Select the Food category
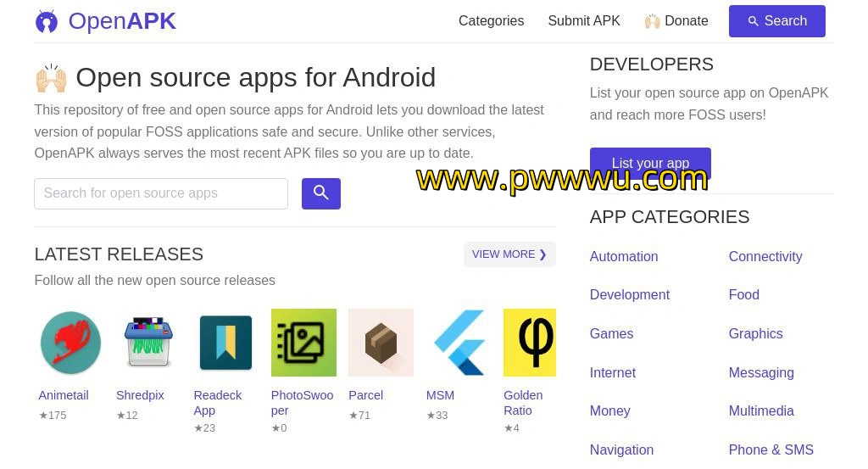 pyautogui.click(x=744, y=294)
